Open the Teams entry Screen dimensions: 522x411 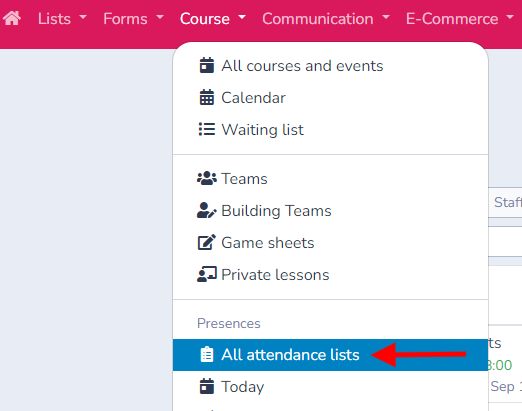tap(330, 179)
